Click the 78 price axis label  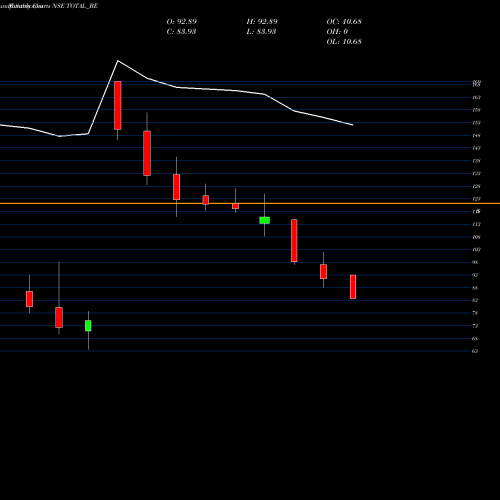pos(475,313)
